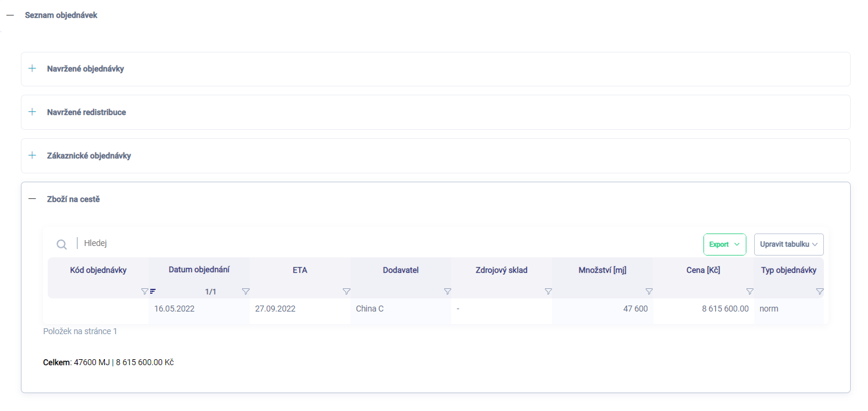Expand the Navržené redistribuce section

click(x=33, y=112)
